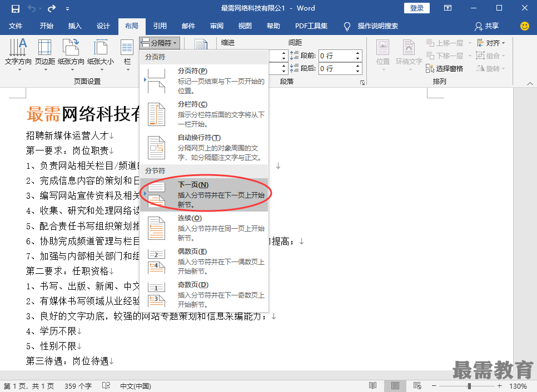Switch to Web Layout view
This screenshot has height=392, width=537.
click(x=417, y=386)
